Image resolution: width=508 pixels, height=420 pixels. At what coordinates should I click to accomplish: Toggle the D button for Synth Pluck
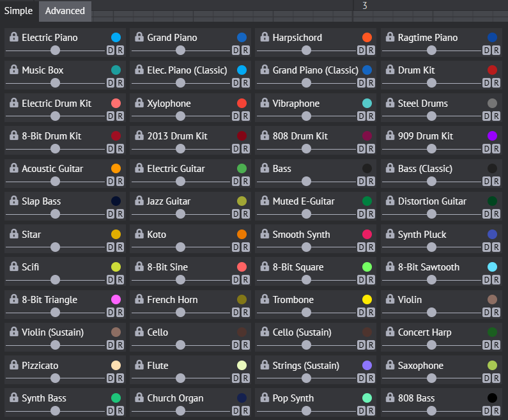coord(487,247)
